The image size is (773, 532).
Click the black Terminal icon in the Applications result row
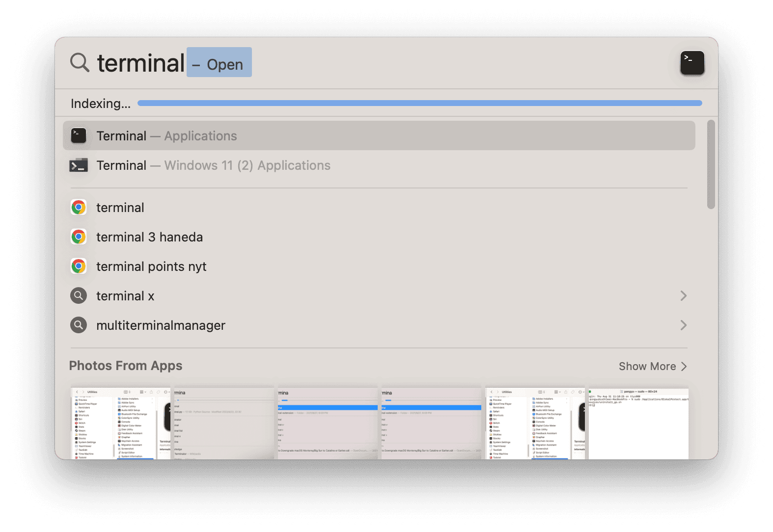click(x=79, y=136)
